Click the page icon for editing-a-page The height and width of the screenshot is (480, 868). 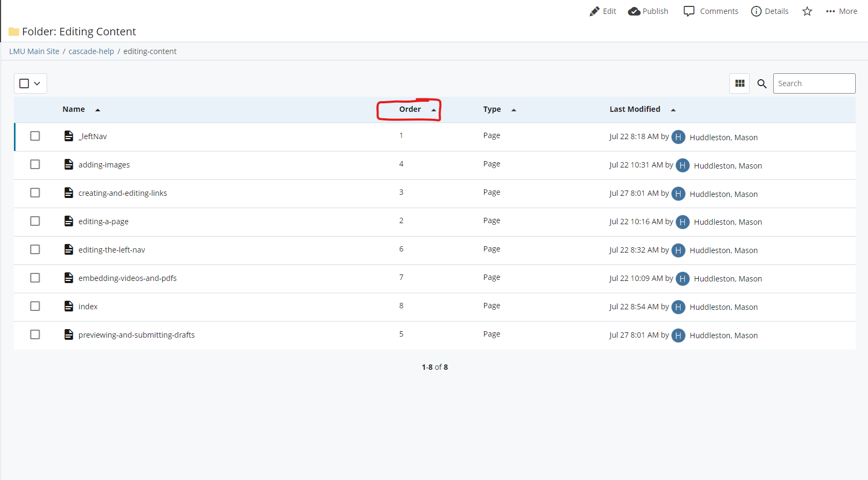(x=69, y=221)
